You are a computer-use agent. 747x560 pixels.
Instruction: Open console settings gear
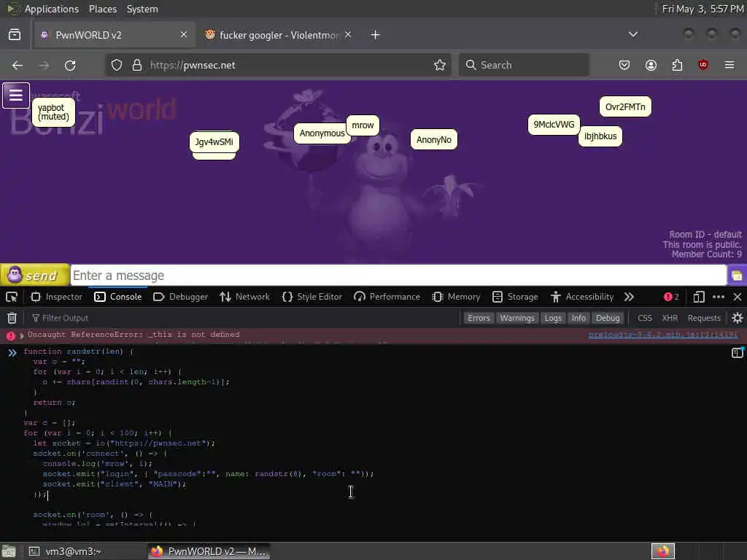(737, 318)
